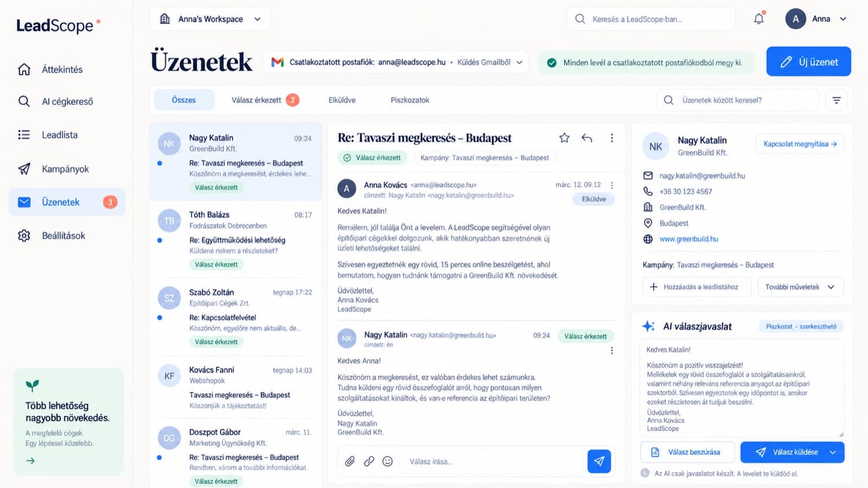Click the search magnifier in top bar
This screenshot has width=868, height=488.
click(580, 19)
